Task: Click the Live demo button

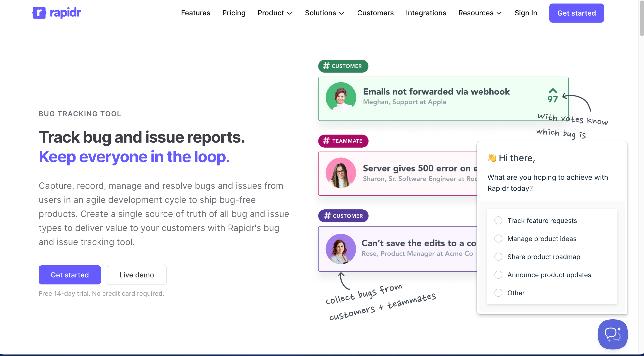Action: (137, 275)
